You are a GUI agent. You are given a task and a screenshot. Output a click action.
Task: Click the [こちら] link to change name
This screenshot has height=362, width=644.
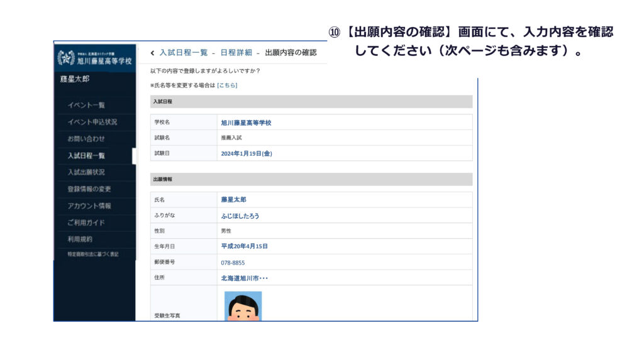point(227,85)
